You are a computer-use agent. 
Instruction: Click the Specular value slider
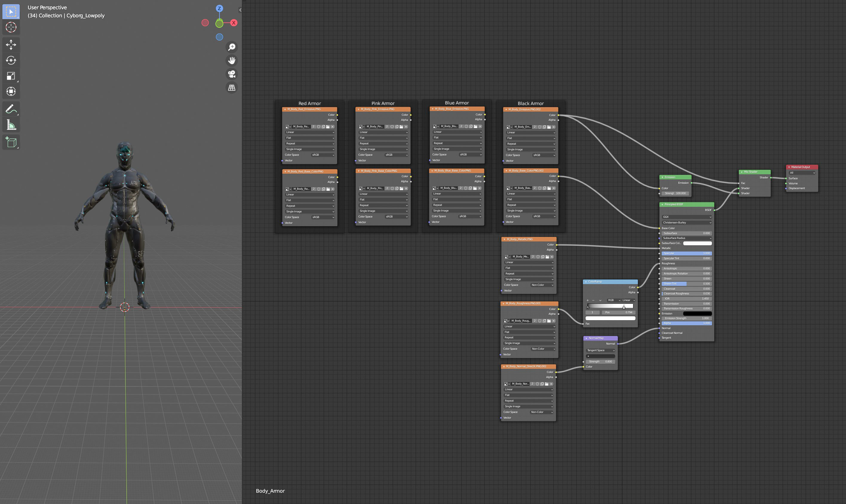pyautogui.click(x=686, y=253)
